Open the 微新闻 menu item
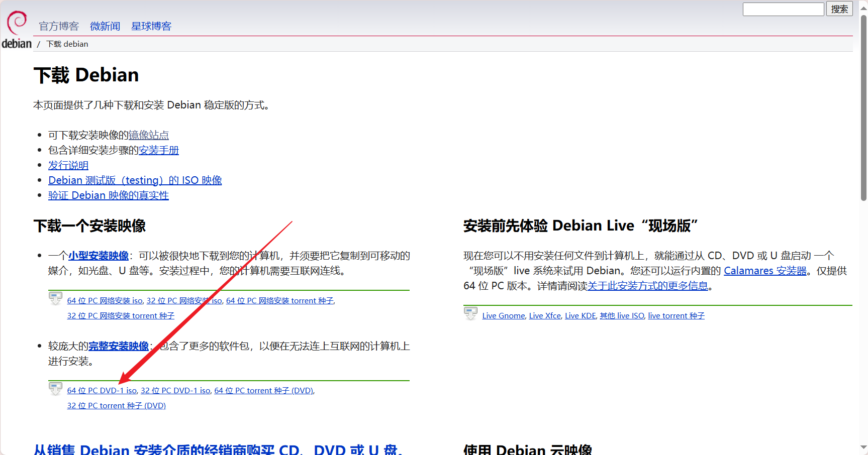The image size is (868, 455). 105,26
